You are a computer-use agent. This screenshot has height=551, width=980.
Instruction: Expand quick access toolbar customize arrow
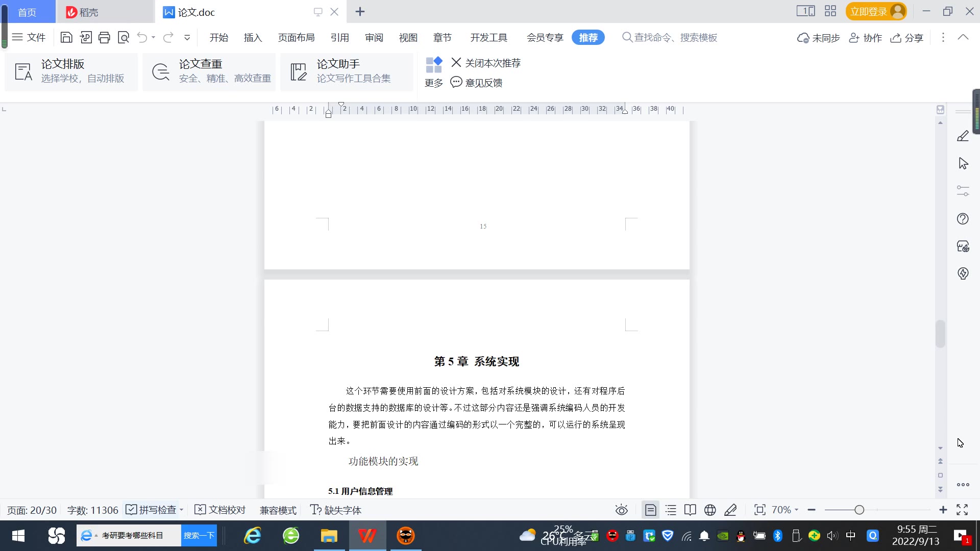pos(187,37)
